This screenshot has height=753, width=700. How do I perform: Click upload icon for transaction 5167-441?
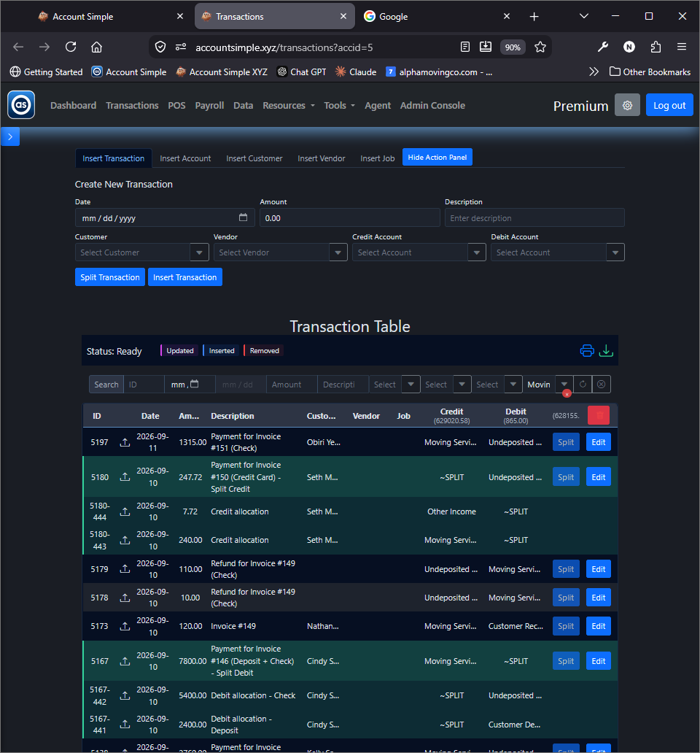pos(125,725)
